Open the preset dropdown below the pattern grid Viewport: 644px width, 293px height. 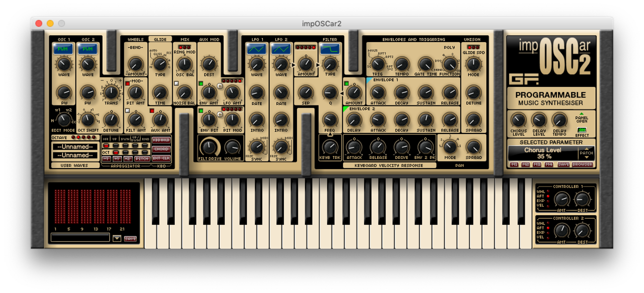117,238
